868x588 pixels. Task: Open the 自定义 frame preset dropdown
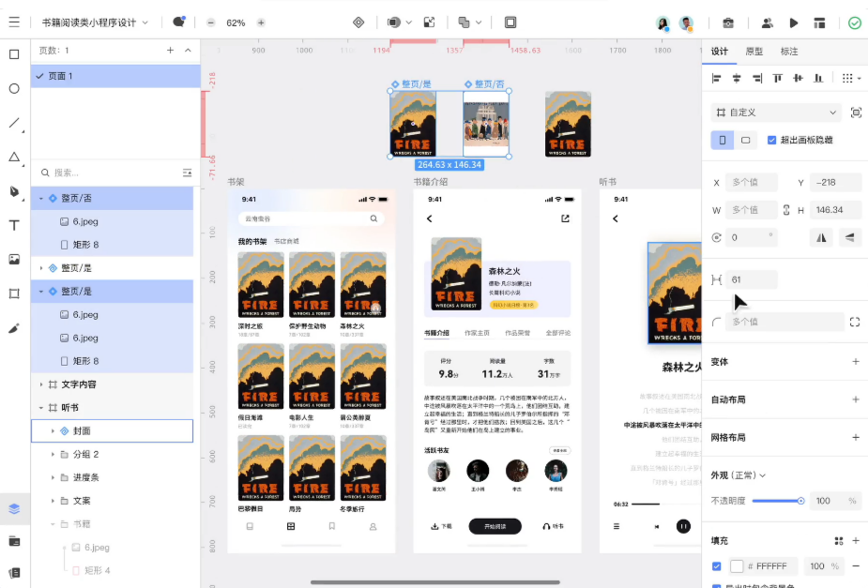click(x=776, y=112)
